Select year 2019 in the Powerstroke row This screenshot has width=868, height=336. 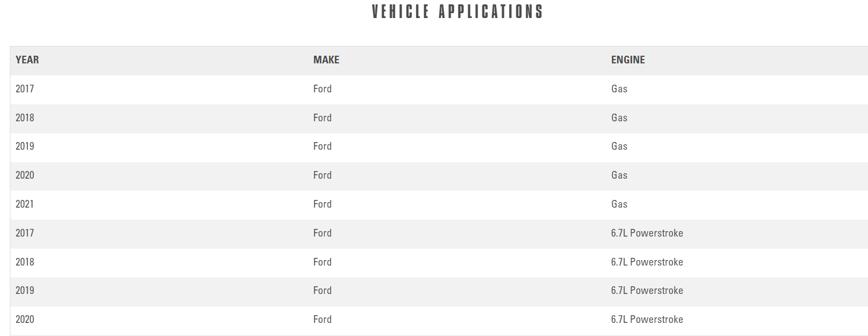(25, 291)
